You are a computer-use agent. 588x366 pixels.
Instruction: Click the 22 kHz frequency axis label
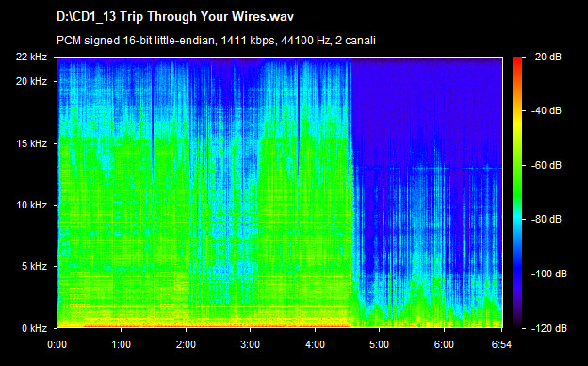click(31, 57)
